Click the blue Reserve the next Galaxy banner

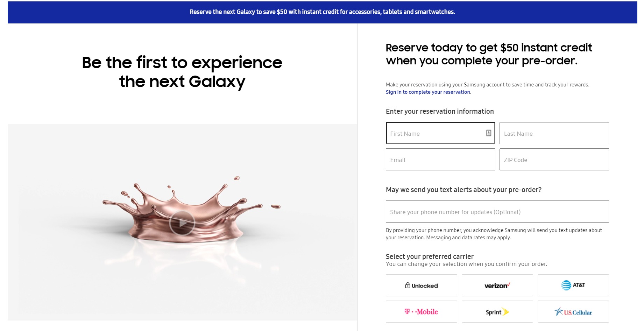322,12
